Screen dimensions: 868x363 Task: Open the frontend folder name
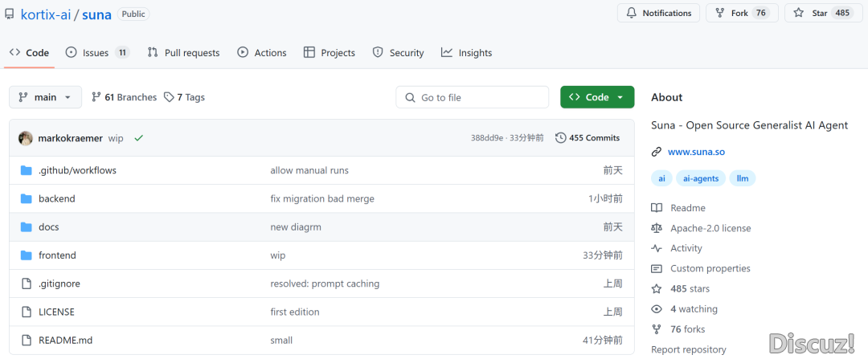(58, 255)
